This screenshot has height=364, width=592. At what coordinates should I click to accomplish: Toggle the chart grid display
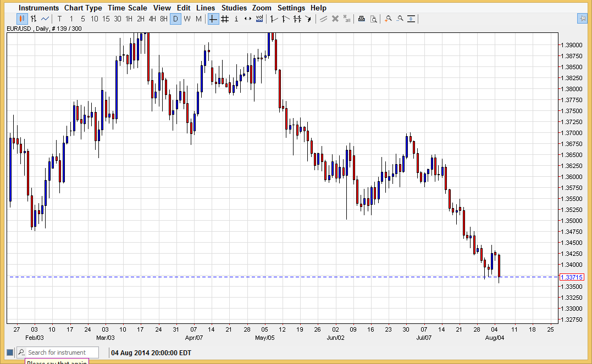(224, 19)
